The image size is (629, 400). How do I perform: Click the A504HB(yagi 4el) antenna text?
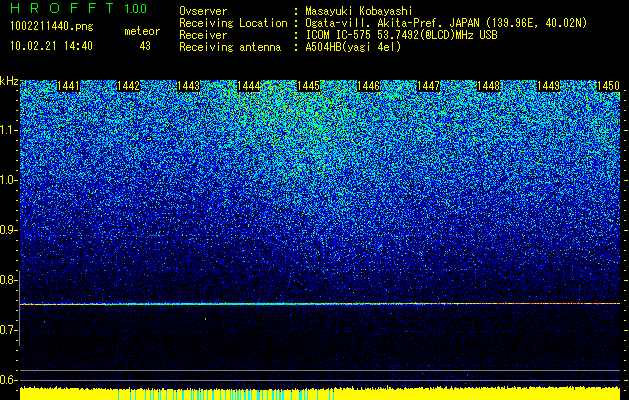[353, 47]
